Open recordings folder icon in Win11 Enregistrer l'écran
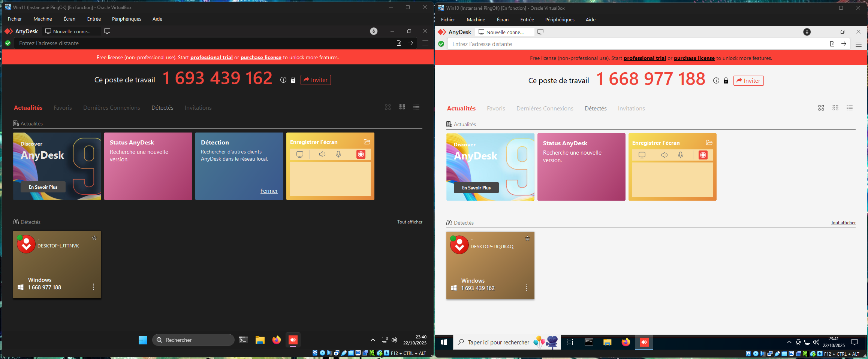The width and height of the screenshot is (868, 359). pos(367,142)
